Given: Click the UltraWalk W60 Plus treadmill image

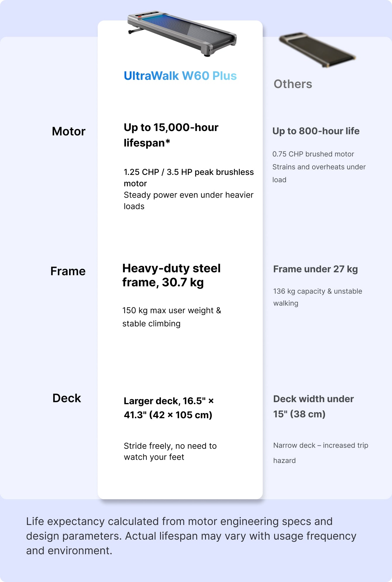Looking at the screenshot, I should (x=182, y=34).
